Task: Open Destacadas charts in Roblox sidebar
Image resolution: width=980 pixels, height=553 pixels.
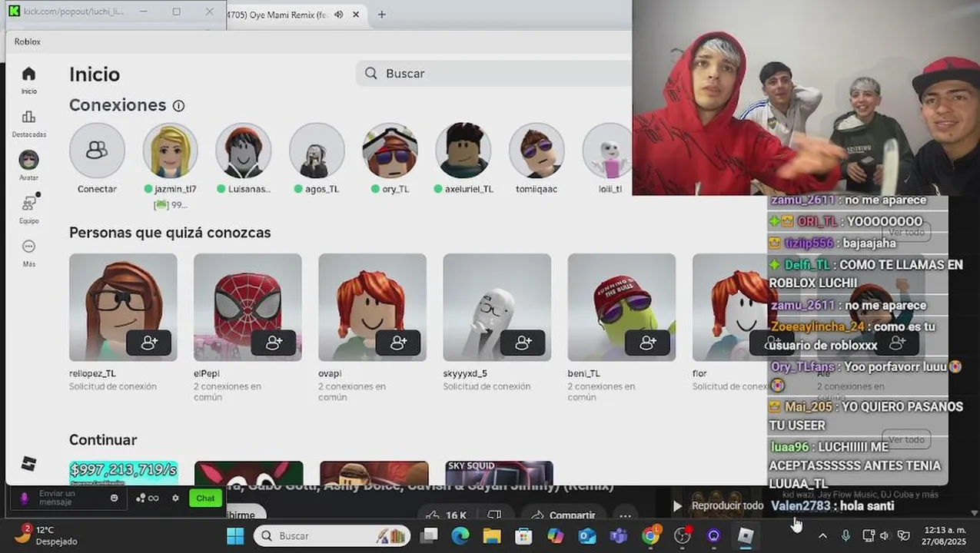Action: [x=28, y=123]
